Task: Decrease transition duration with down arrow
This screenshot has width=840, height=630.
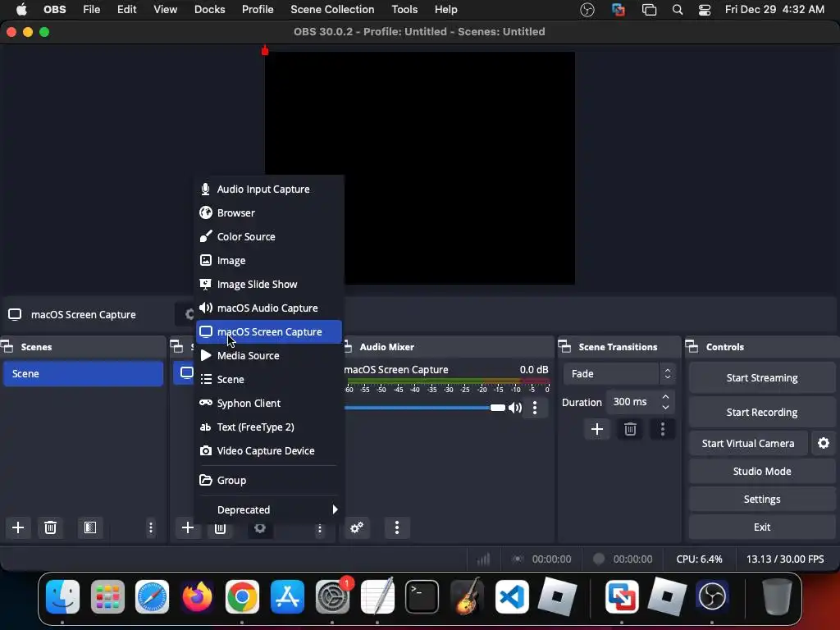Action: (x=665, y=407)
